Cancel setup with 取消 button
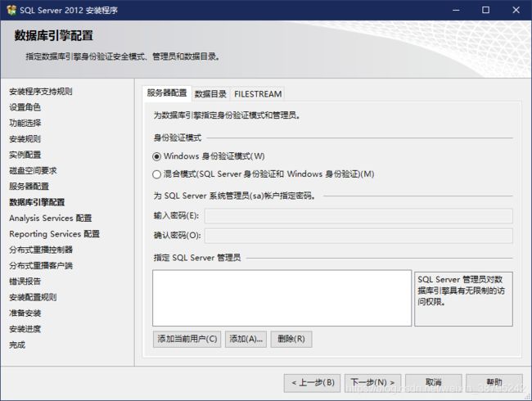532x401 pixels. 434,383
